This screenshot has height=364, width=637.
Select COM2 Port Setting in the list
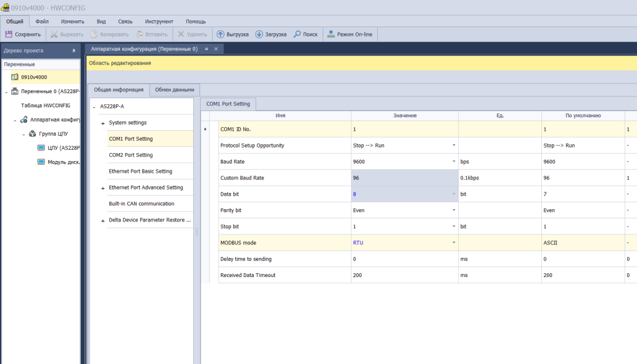click(131, 155)
